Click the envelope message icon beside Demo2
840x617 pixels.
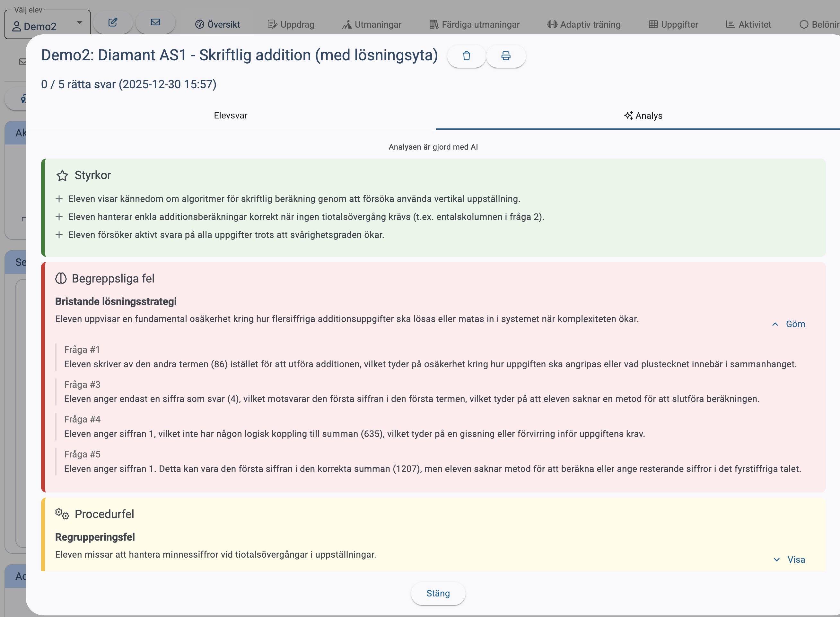pos(155,22)
